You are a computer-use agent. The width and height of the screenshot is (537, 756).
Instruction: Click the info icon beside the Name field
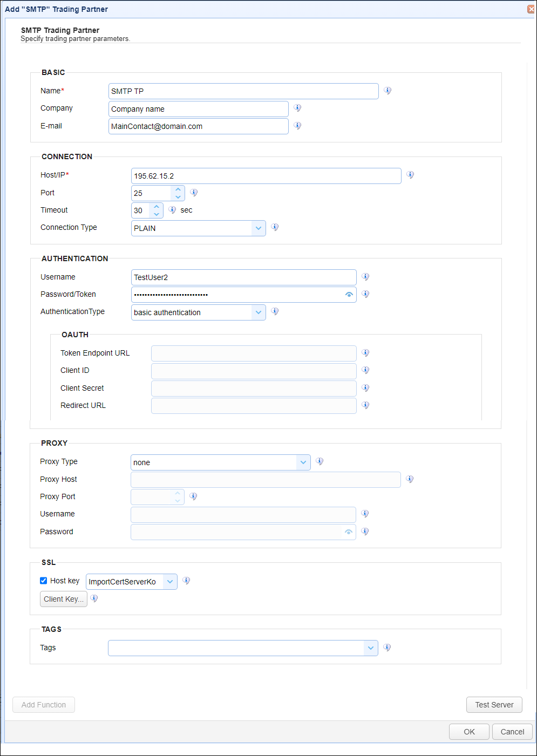pos(388,91)
